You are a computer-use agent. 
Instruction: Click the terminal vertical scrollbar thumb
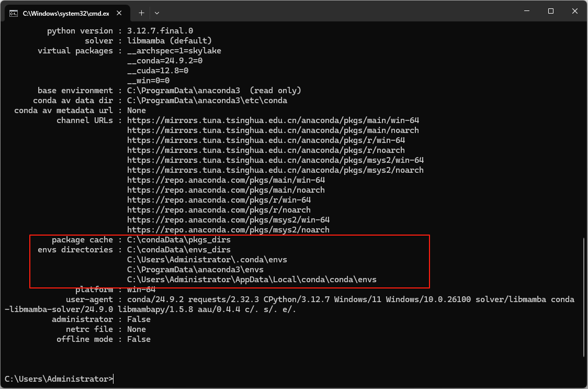pos(585,297)
